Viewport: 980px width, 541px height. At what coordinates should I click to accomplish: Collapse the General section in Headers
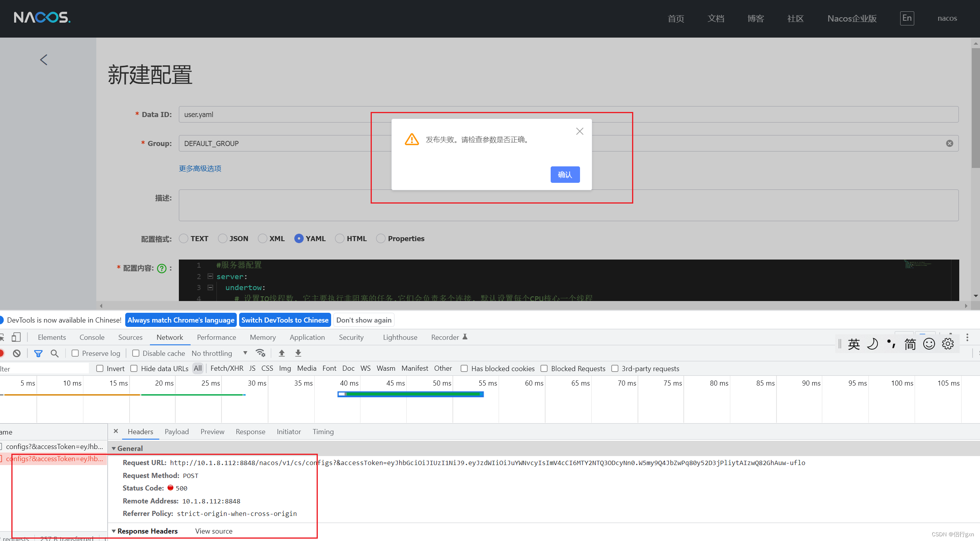114,448
